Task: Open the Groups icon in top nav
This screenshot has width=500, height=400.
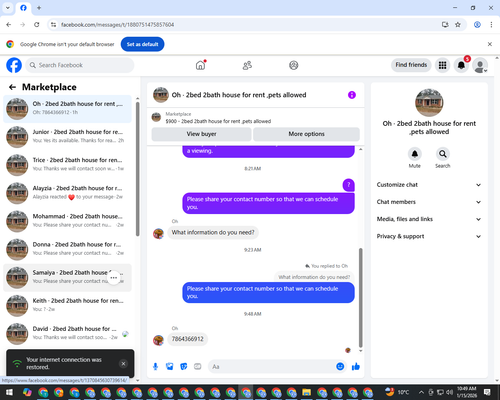Action: pos(294,65)
